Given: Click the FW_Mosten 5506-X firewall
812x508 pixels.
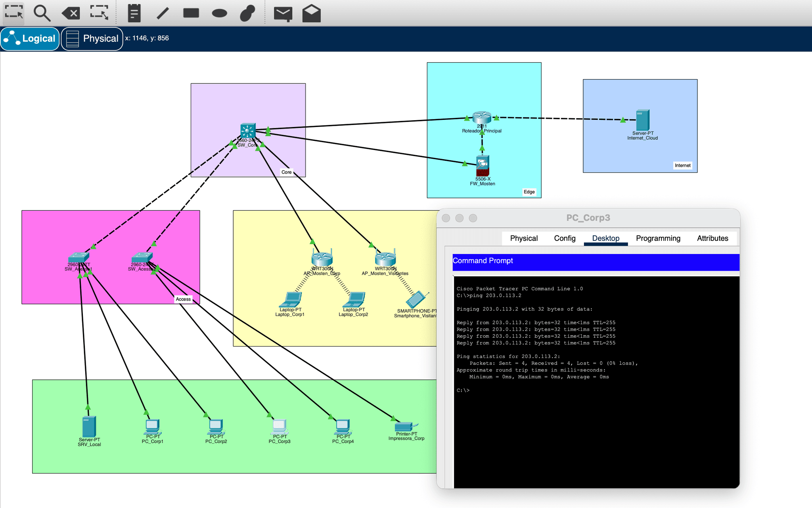Looking at the screenshot, I should [x=483, y=166].
